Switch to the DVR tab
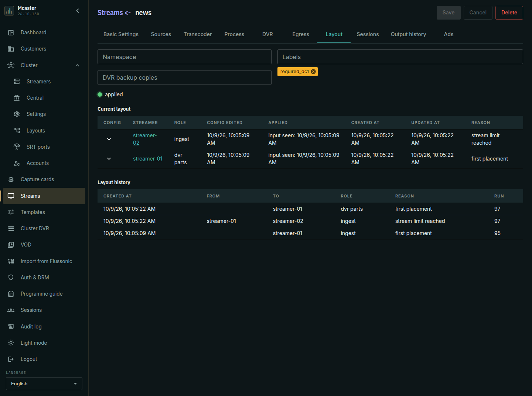 coord(267,34)
